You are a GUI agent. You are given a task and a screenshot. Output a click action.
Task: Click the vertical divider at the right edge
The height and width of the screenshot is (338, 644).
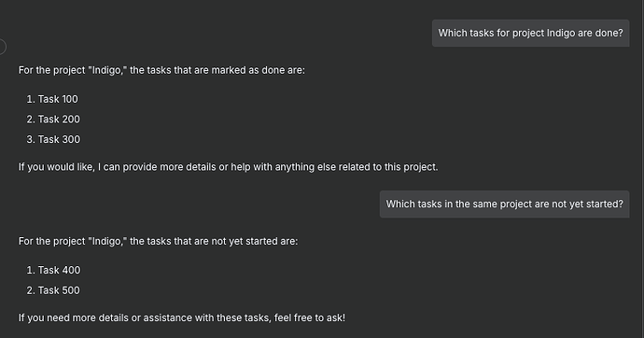click(x=641, y=169)
